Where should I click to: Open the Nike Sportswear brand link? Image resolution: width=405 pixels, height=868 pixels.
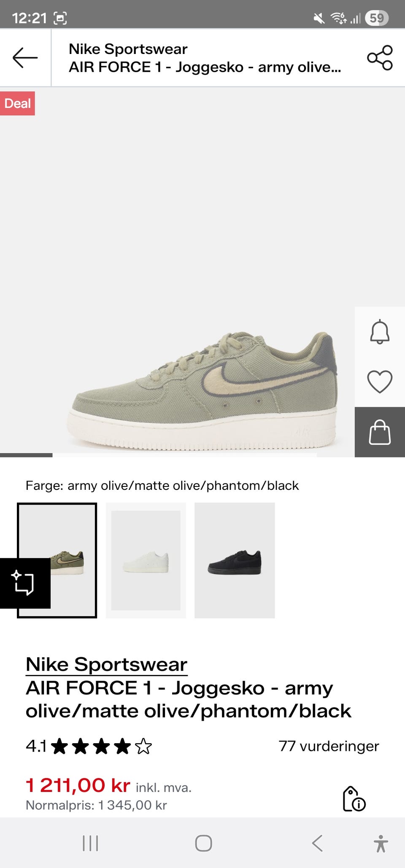point(106,665)
